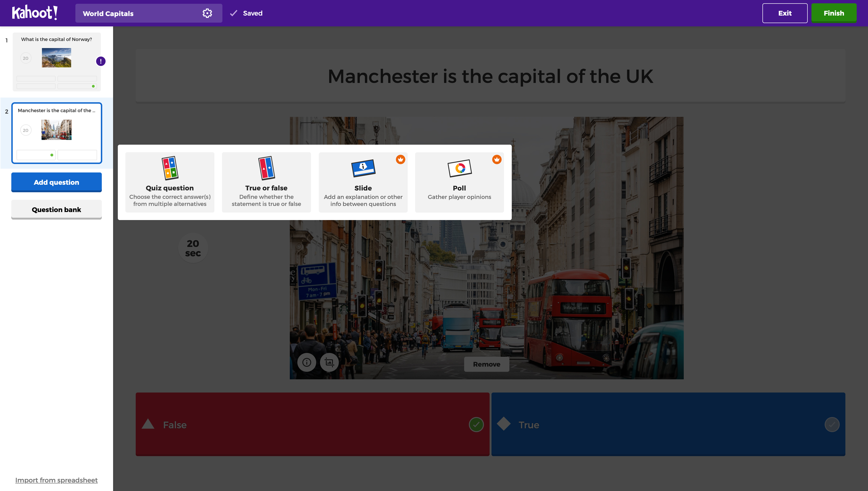Open Import from spreadsheet link
The height and width of the screenshot is (491, 868).
[x=56, y=480]
